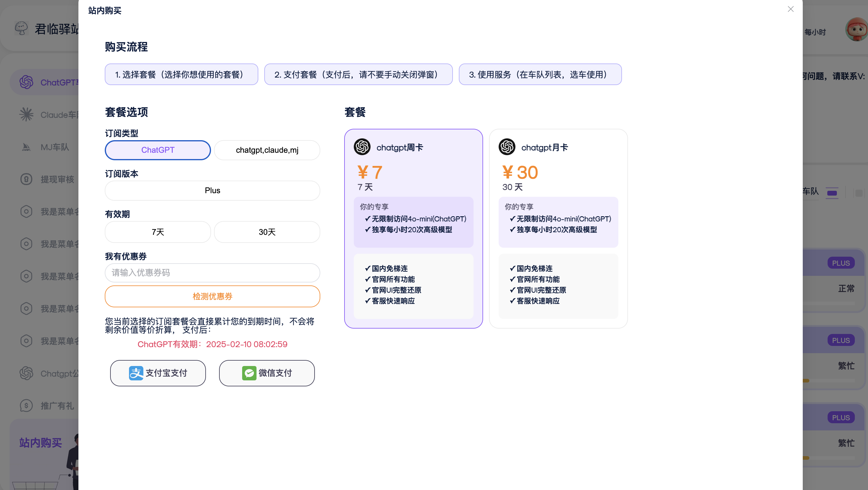This screenshot has height=490, width=868.
Task: Click the WeChat Pay logo icon
Action: pos(249,373)
